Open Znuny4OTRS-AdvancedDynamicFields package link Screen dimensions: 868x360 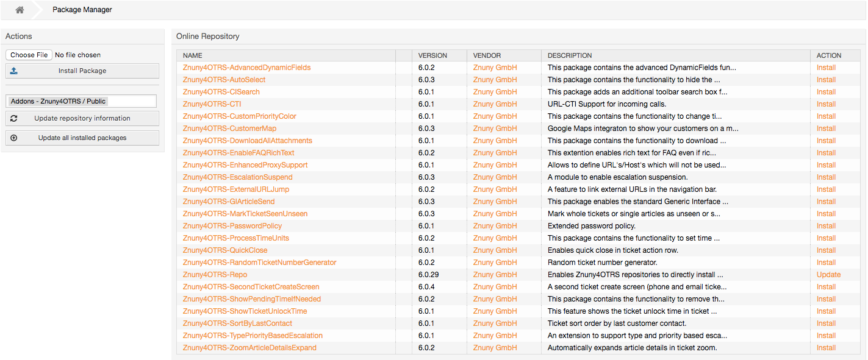[246, 68]
